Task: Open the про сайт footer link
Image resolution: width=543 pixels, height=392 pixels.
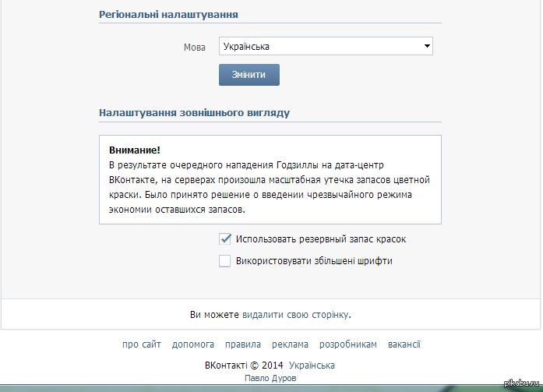Action: coord(142,344)
